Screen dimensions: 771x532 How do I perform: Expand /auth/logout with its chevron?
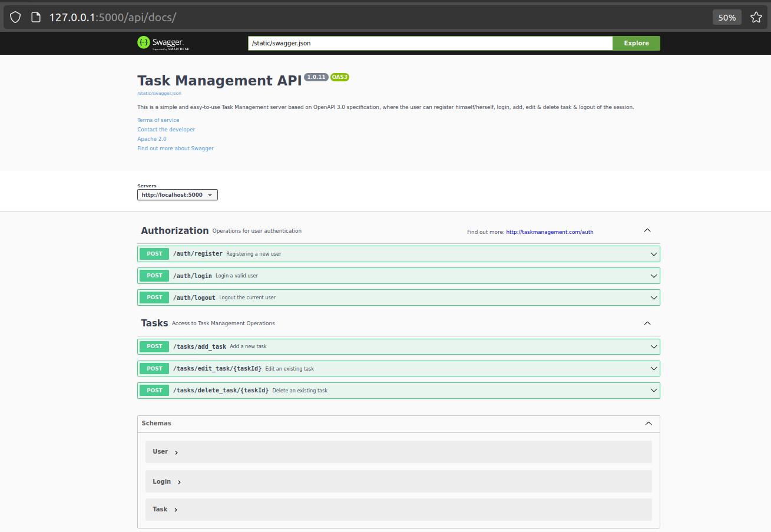coord(654,298)
